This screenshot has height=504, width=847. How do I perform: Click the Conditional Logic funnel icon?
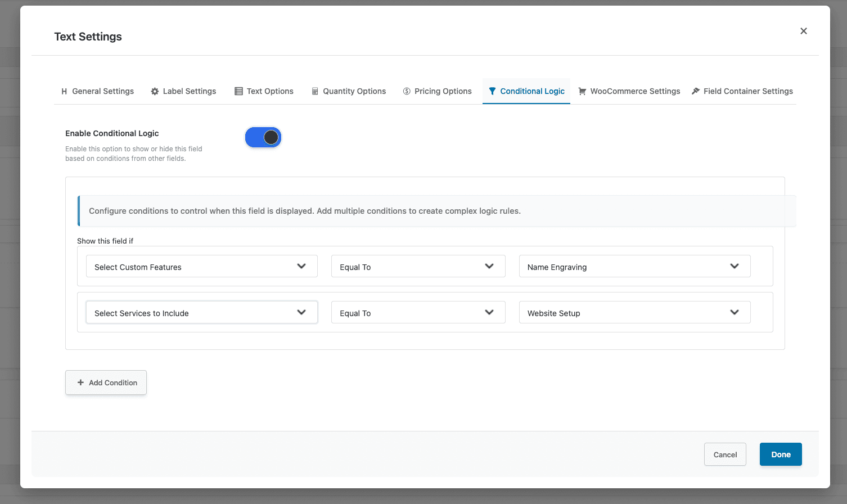492,91
